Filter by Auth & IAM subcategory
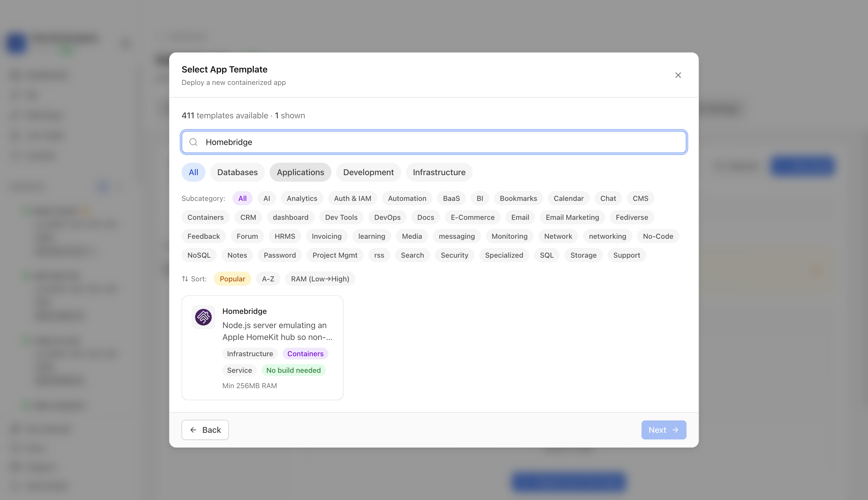This screenshot has width=868, height=500. tap(353, 198)
